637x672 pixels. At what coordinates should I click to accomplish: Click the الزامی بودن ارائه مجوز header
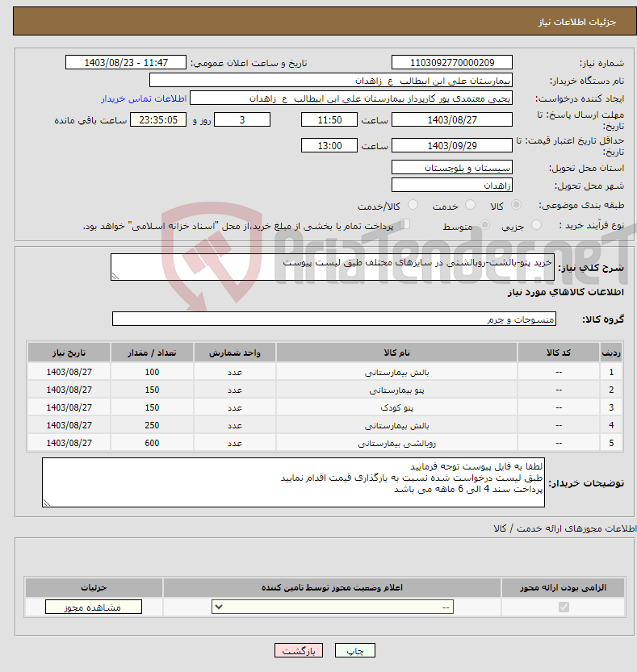[564, 587]
